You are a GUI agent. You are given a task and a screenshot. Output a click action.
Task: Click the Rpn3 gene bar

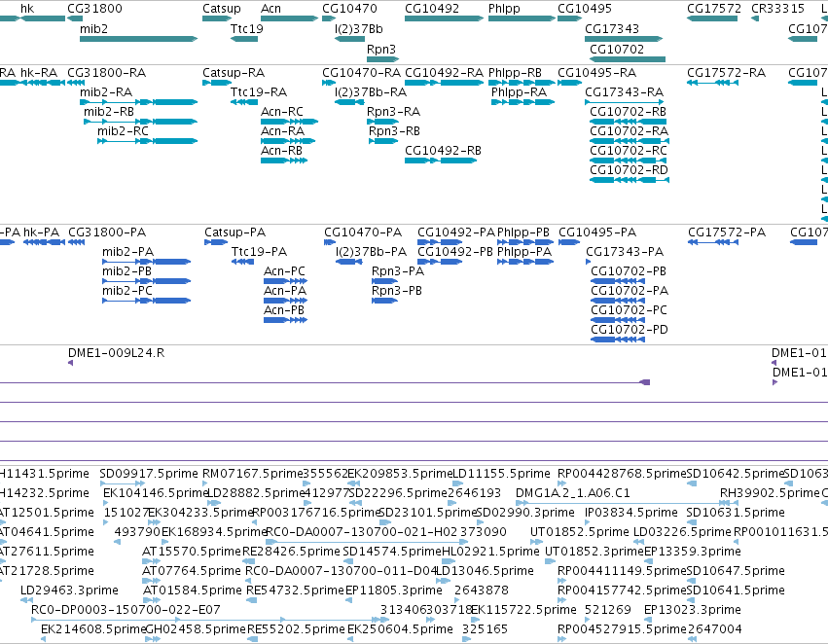click(x=382, y=59)
